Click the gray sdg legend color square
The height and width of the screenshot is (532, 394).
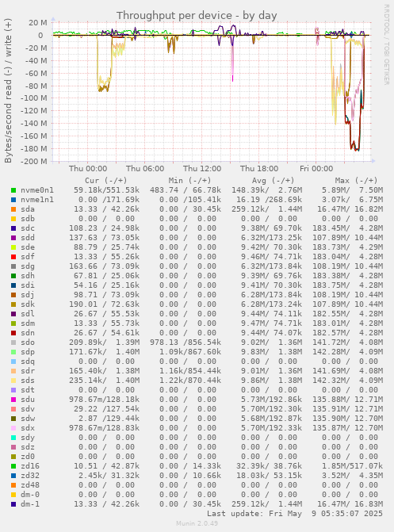(x=13, y=266)
